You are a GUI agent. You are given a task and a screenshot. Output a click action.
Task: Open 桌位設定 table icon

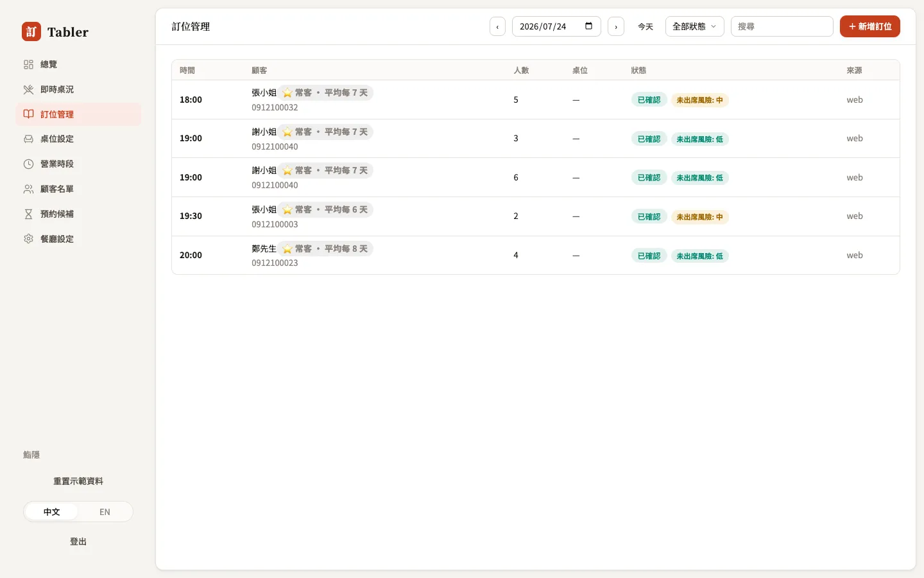[x=28, y=139]
